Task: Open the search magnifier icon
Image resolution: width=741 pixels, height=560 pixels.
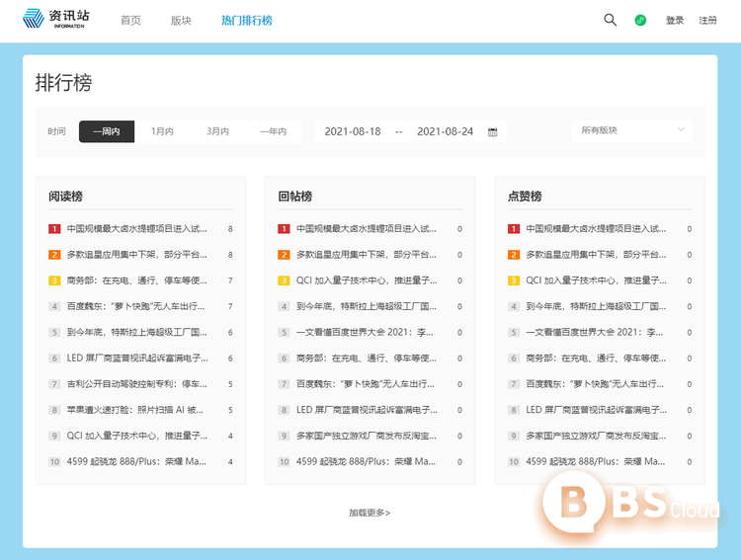Action: click(x=611, y=20)
